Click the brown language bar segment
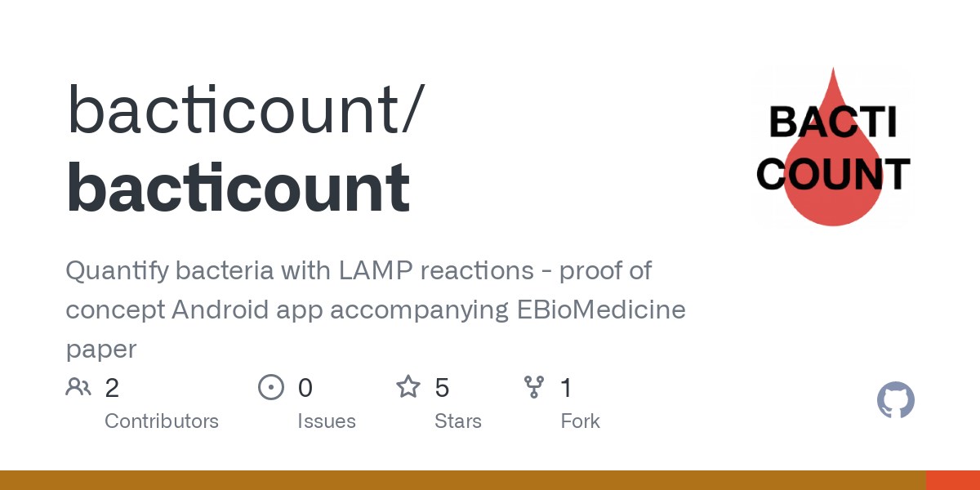The image size is (980, 490). (x=463, y=480)
